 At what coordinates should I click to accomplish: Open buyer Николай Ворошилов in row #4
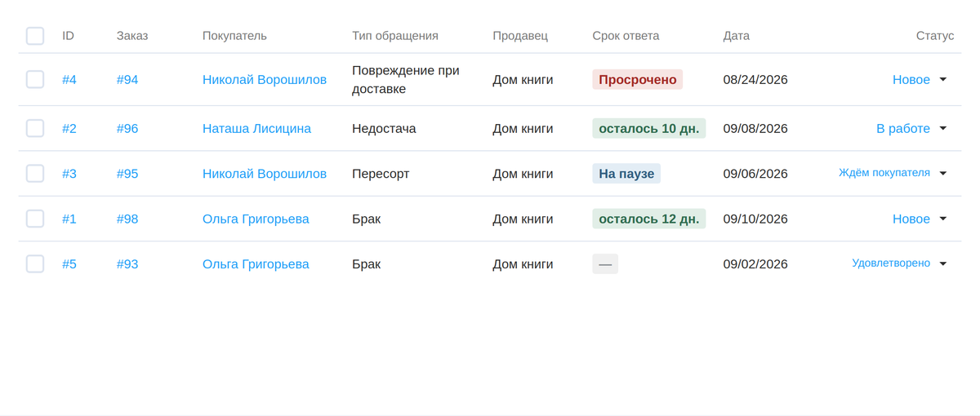point(265,79)
